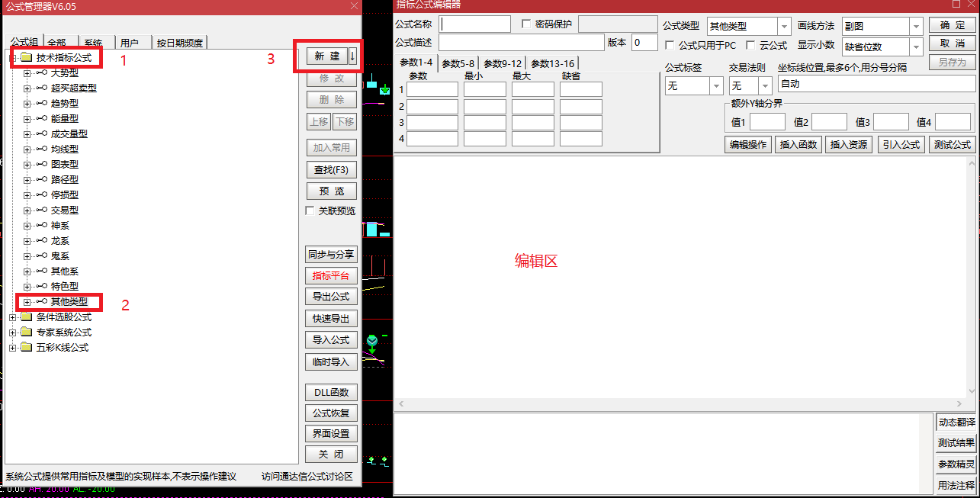Check the 关联预览 option
This screenshot has height=498, width=980.
[310, 210]
